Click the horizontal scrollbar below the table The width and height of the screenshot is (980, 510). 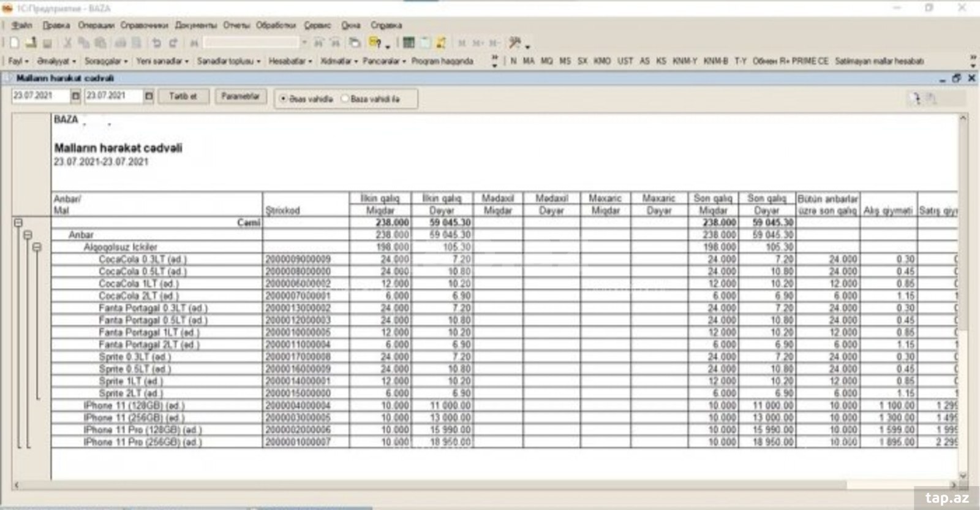429,485
